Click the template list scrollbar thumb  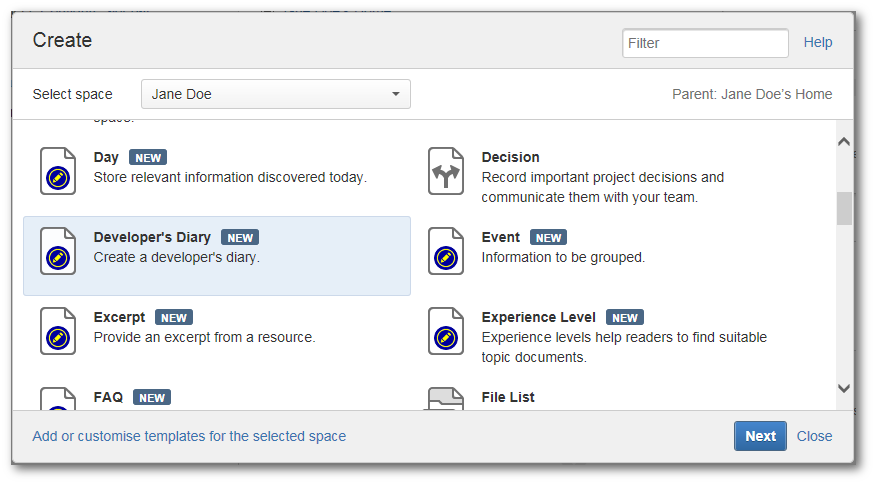pos(844,208)
